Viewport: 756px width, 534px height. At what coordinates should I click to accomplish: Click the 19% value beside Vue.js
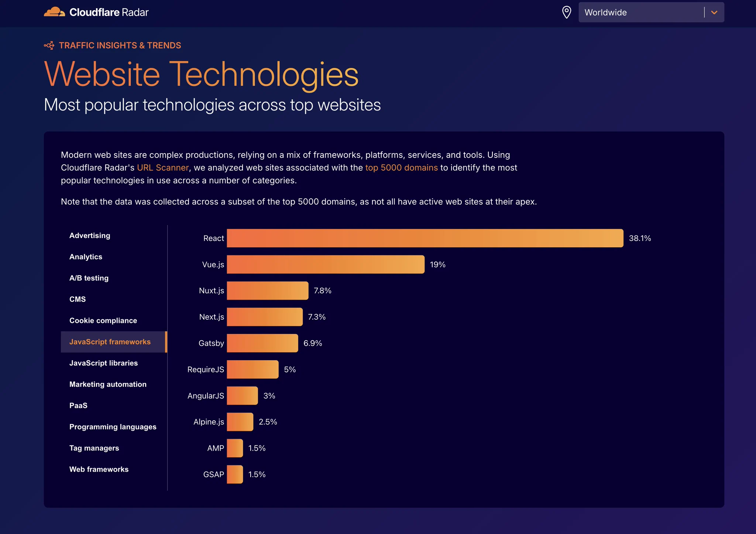(438, 265)
